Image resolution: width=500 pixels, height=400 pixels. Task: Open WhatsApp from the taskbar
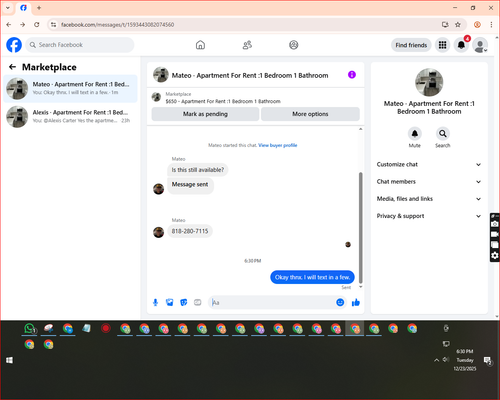click(30, 329)
